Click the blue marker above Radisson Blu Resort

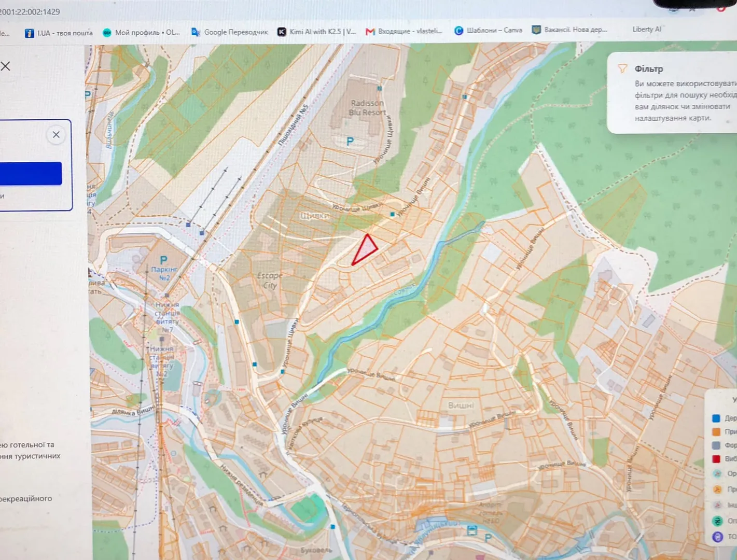[x=380, y=88]
